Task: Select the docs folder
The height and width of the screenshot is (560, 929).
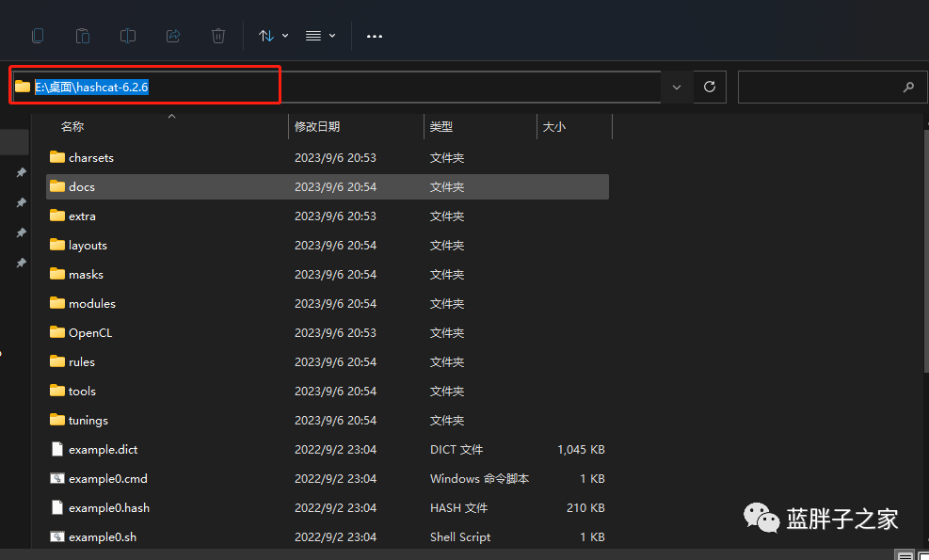Action: pos(327,186)
